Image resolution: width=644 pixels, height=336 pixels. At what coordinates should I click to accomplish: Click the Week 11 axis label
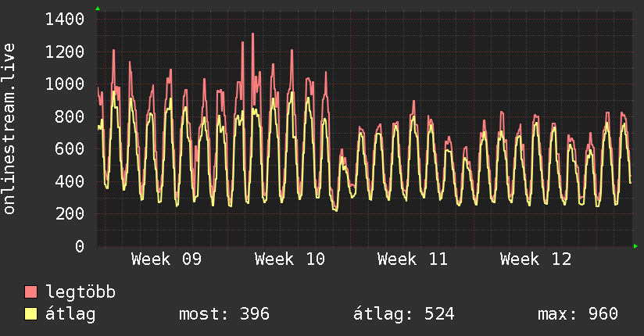click(413, 259)
